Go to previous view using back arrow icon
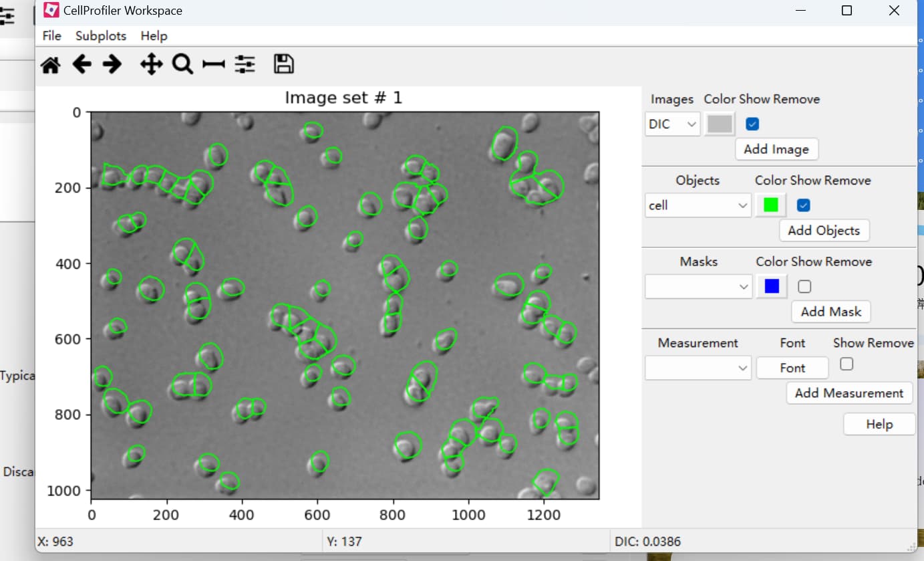 [82, 64]
